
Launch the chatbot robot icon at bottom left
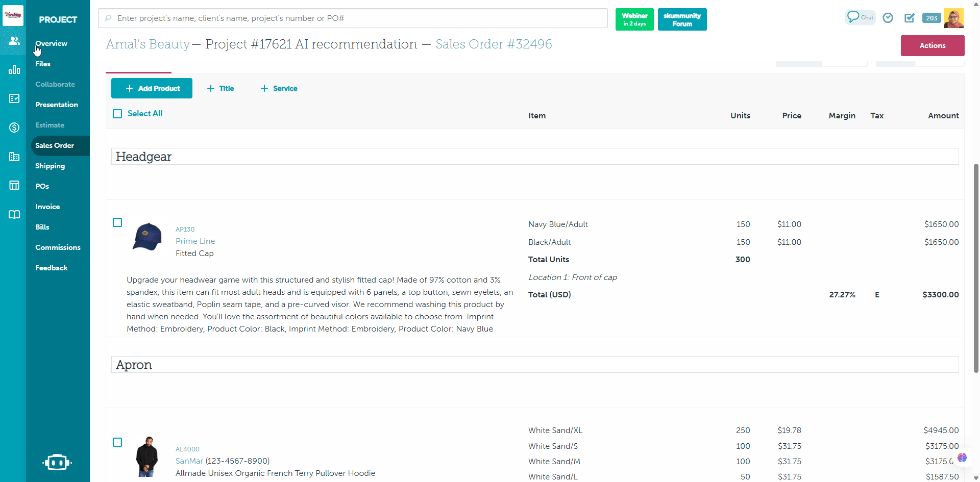pos(57,462)
